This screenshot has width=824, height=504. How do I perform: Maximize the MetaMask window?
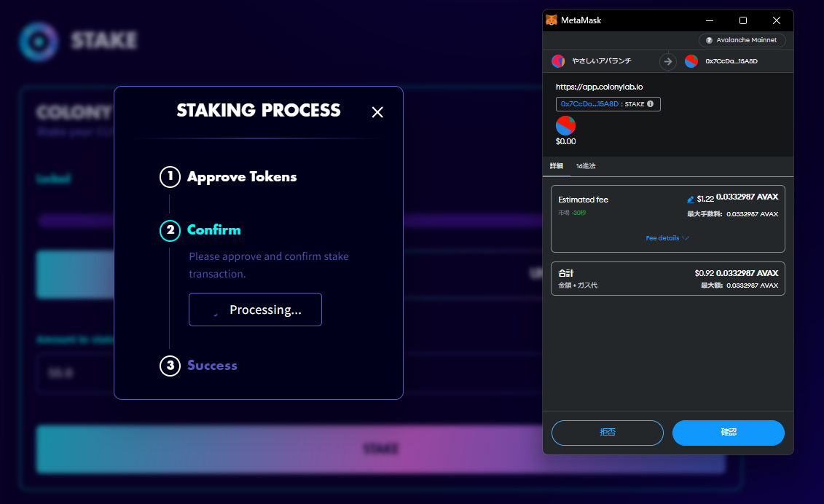(743, 20)
